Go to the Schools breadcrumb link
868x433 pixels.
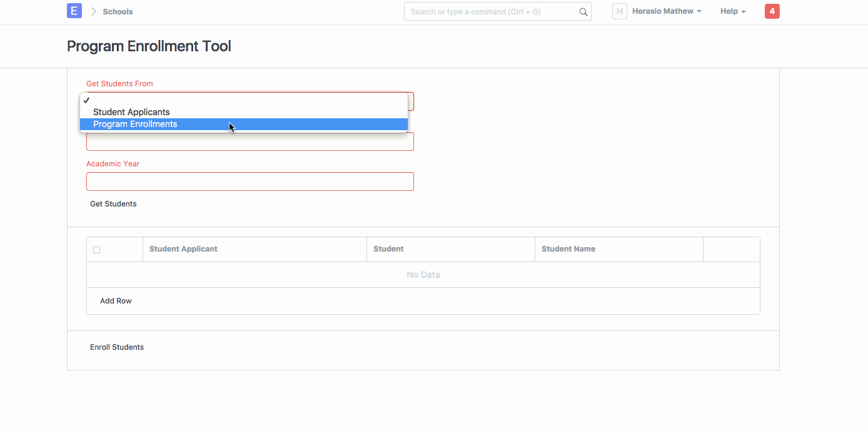(118, 11)
